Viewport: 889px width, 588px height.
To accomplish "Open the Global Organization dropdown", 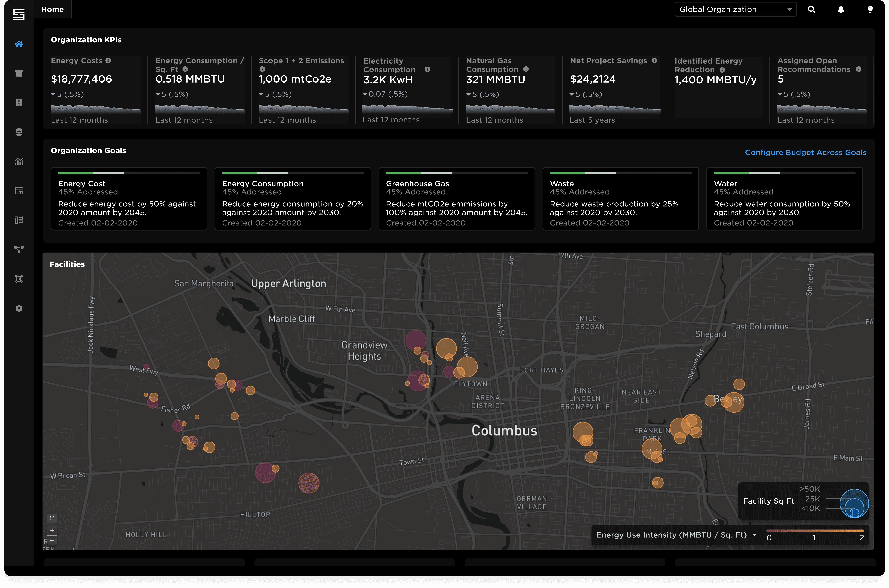I will pyautogui.click(x=735, y=9).
